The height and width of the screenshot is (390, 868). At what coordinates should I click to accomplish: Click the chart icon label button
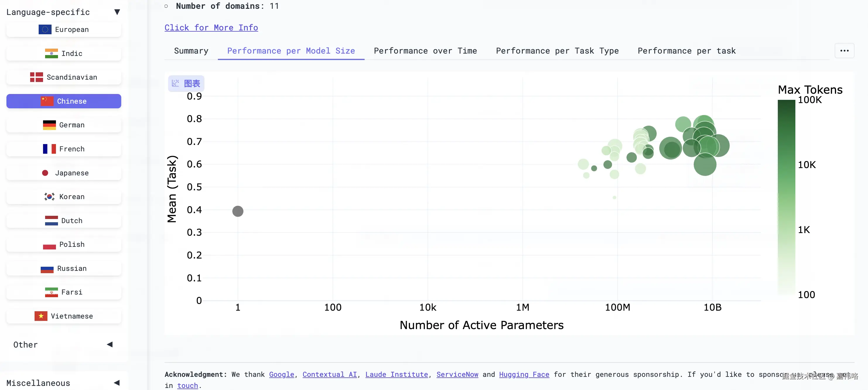coord(186,83)
